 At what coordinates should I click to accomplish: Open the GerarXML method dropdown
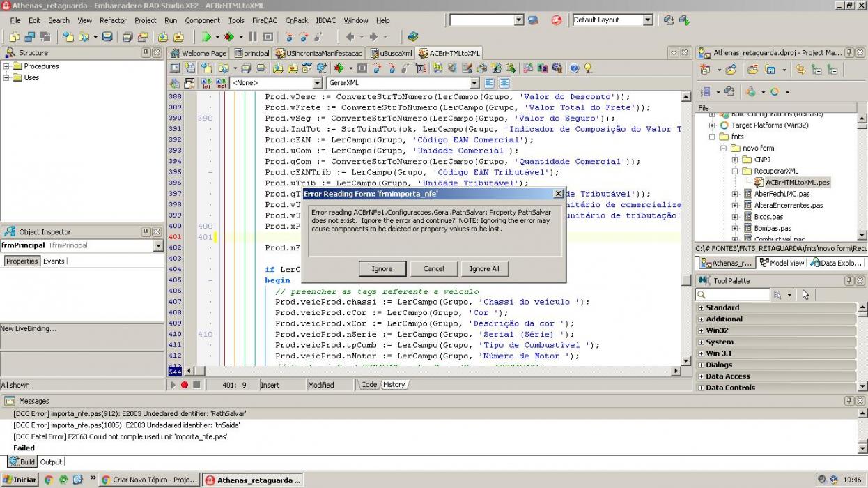click(474, 83)
